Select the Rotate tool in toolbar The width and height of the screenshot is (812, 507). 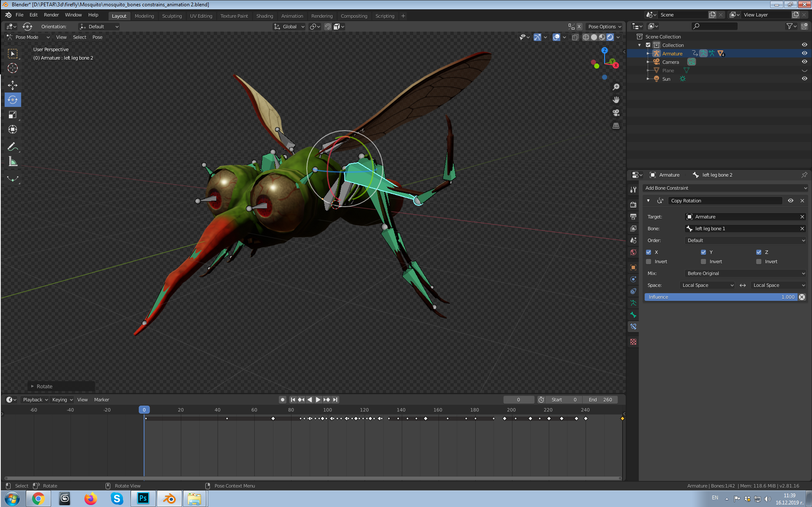[x=13, y=99]
